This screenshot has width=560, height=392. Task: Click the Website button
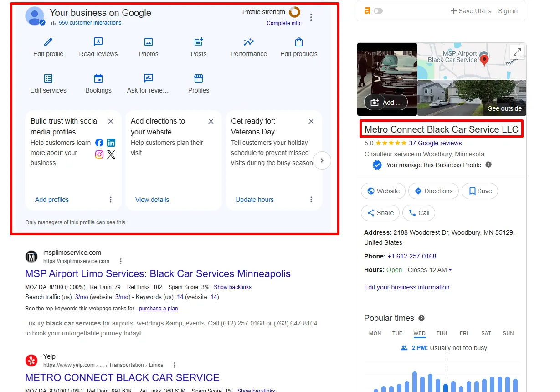[383, 191]
